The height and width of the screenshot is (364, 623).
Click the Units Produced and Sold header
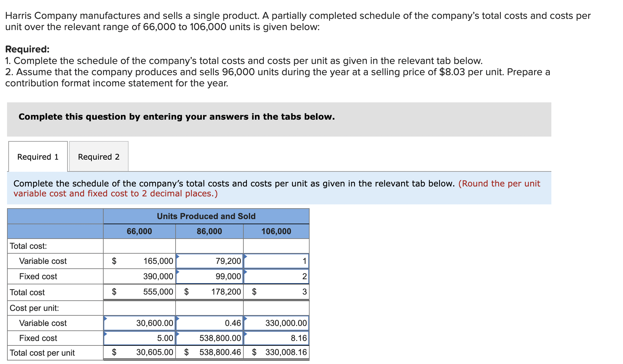click(206, 216)
